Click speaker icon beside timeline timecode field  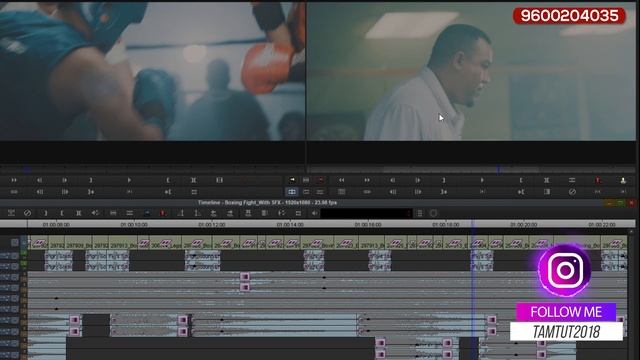315,213
